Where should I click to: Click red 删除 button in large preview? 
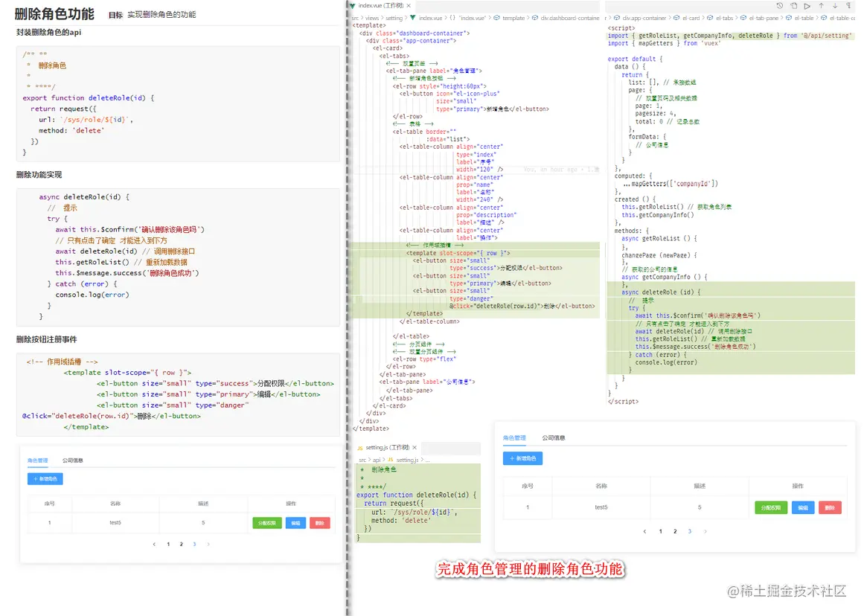click(830, 507)
